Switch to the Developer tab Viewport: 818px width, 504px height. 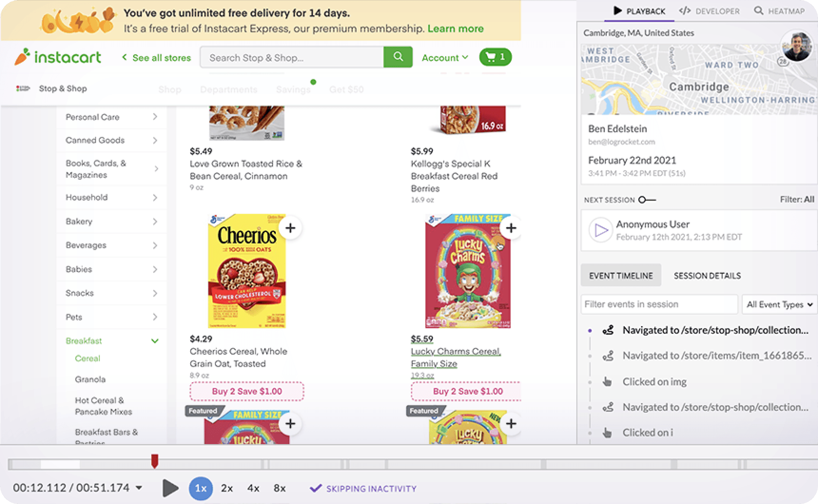coord(709,10)
